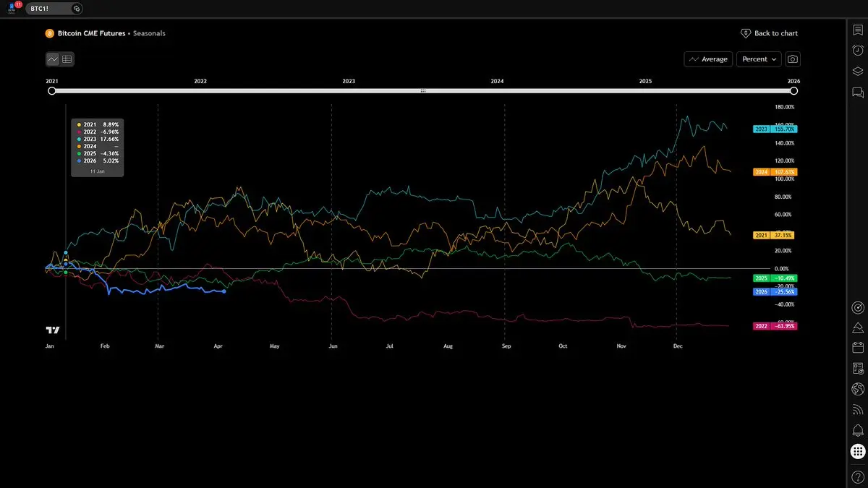This screenshot has width=868, height=488.
Task: Open the Percent dropdown
Action: tap(759, 59)
